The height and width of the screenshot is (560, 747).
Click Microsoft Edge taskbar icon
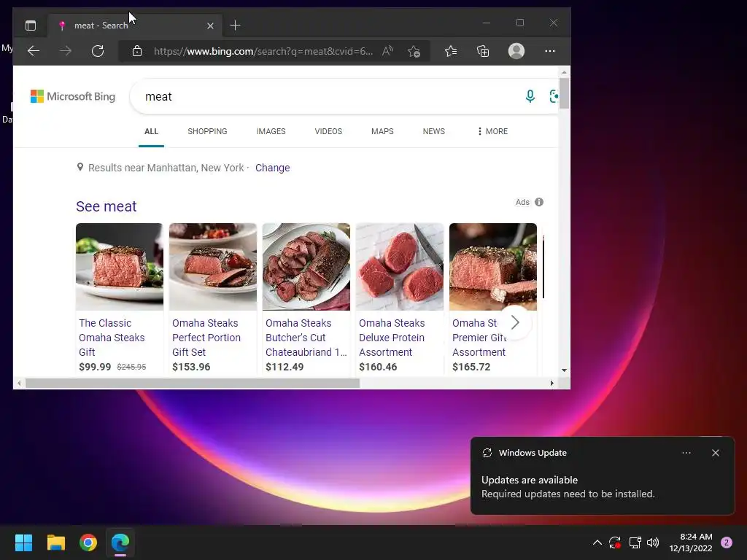point(120,542)
